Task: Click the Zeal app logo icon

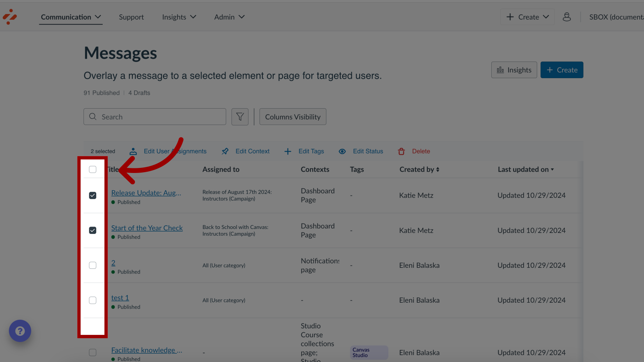Action: click(10, 17)
